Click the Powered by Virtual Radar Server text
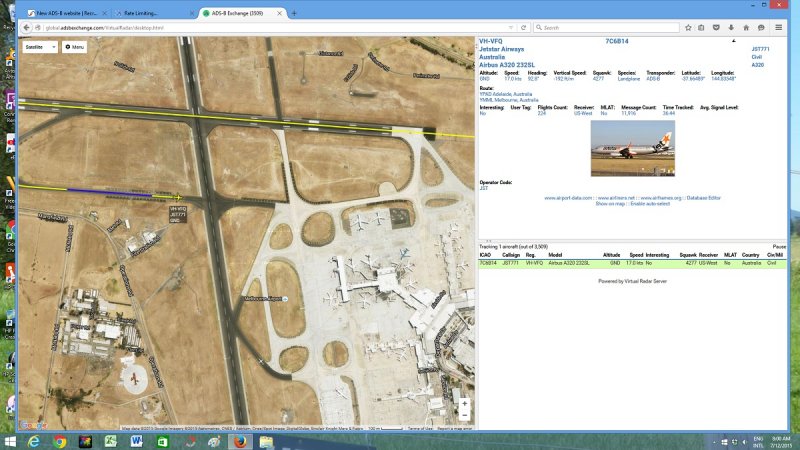Image resolution: width=800 pixels, height=450 pixels. 632,281
